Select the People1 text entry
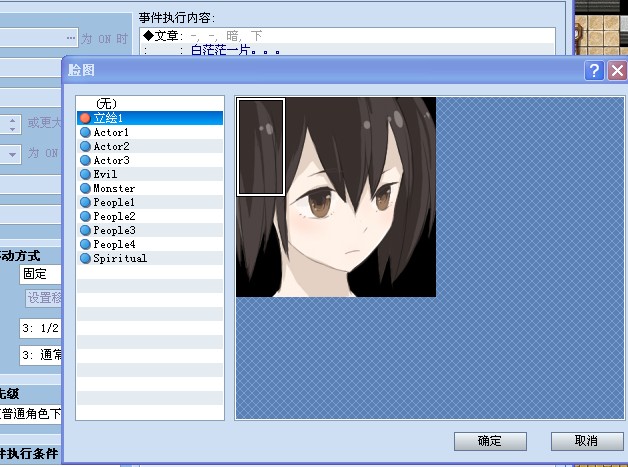The width and height of the screenshot is (628, 467). tap(114, 202)
